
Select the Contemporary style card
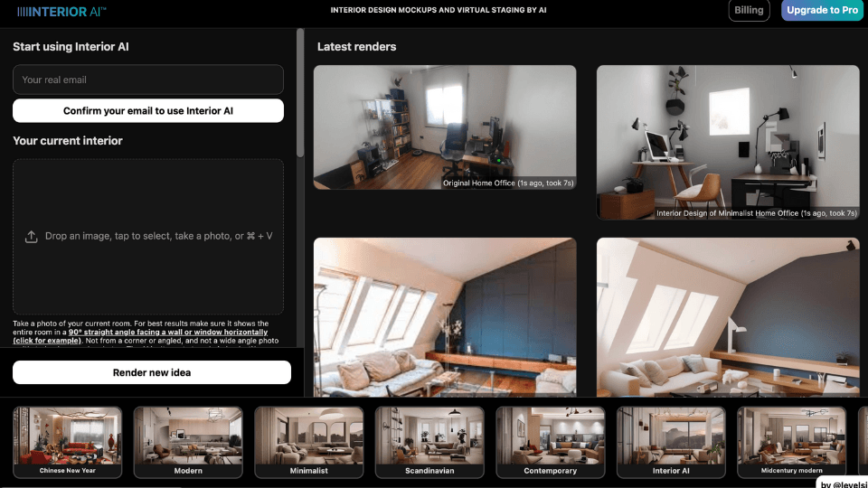click(551, 442)
